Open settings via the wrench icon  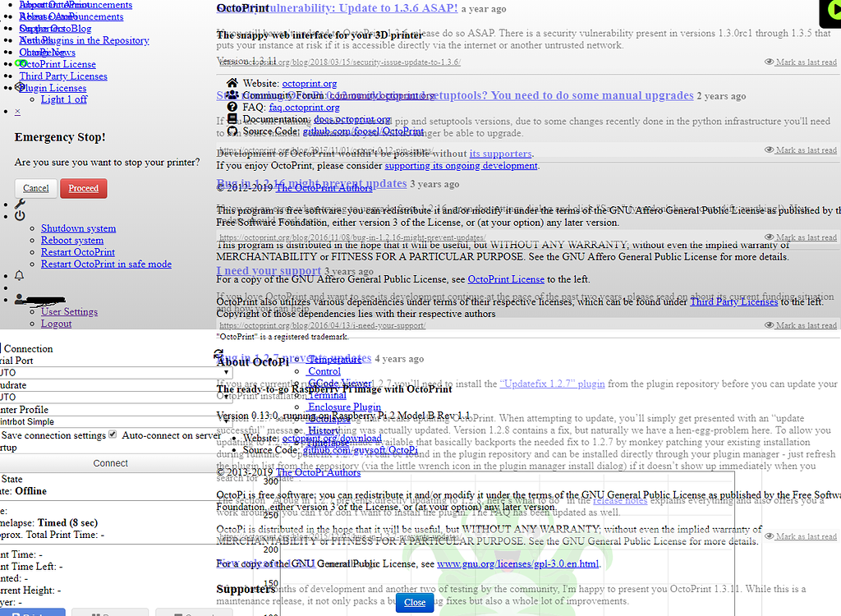pos(20,204)
